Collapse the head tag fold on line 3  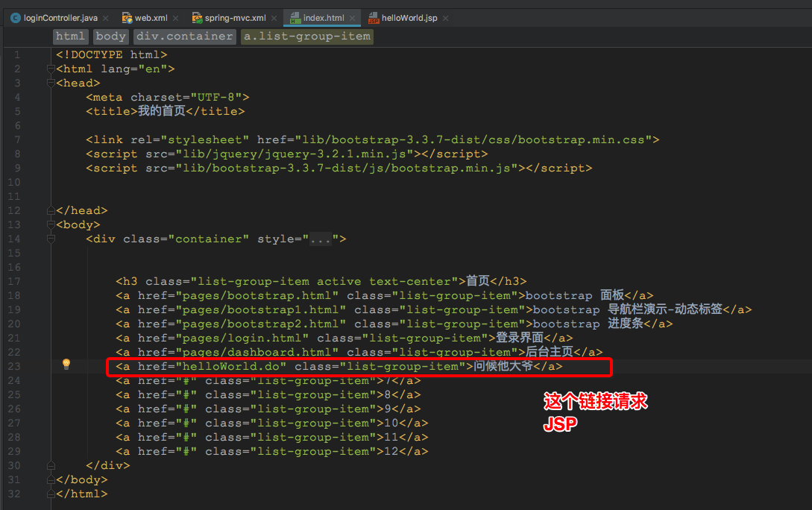click(x=51, y=83)
